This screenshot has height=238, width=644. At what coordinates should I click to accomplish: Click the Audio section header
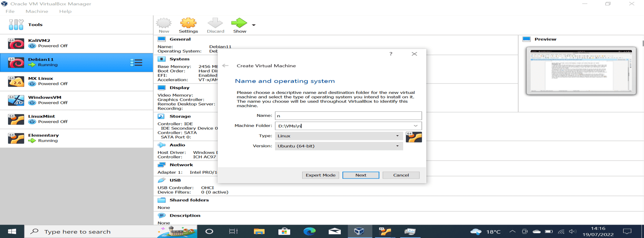pyautogui.click(x=177, y=145)
